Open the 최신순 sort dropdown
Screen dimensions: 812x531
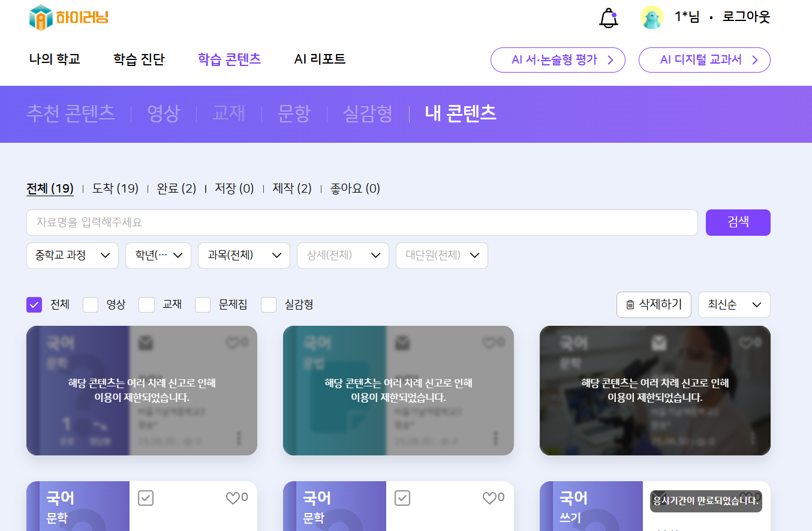point(734,305)
